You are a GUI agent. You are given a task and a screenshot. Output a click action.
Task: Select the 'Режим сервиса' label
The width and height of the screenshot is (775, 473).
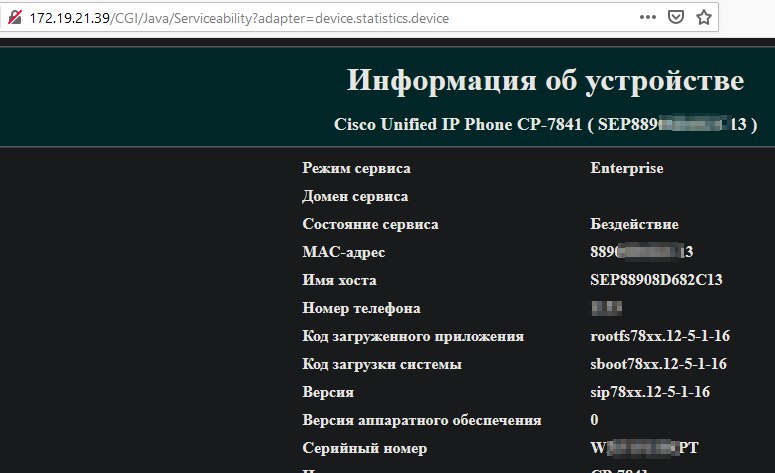(356, 169)
